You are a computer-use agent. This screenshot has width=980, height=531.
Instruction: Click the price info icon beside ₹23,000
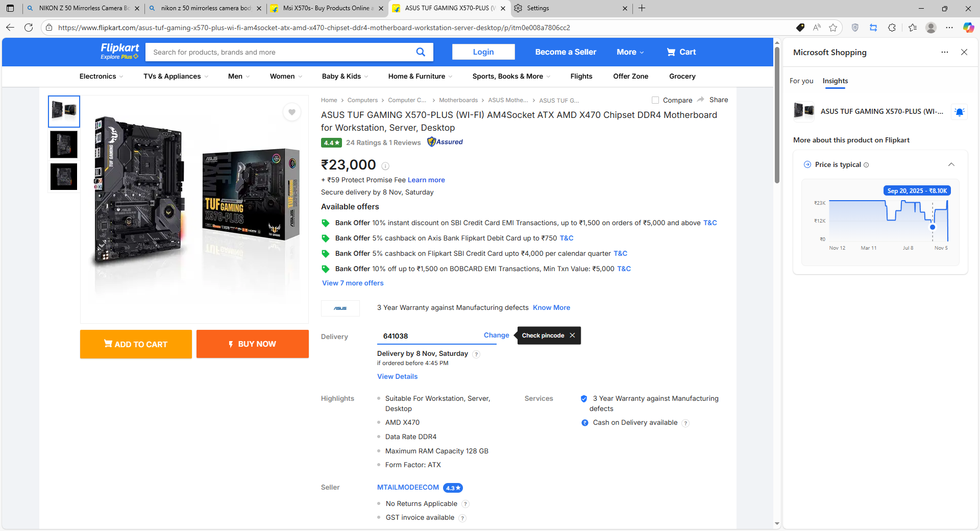click(x=385, y=166)
